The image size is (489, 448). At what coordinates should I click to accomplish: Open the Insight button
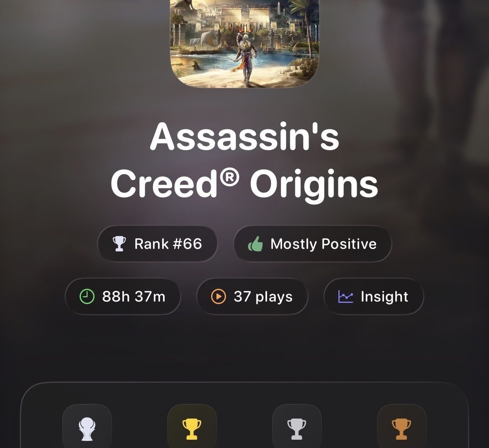click(x=374, y=296)
